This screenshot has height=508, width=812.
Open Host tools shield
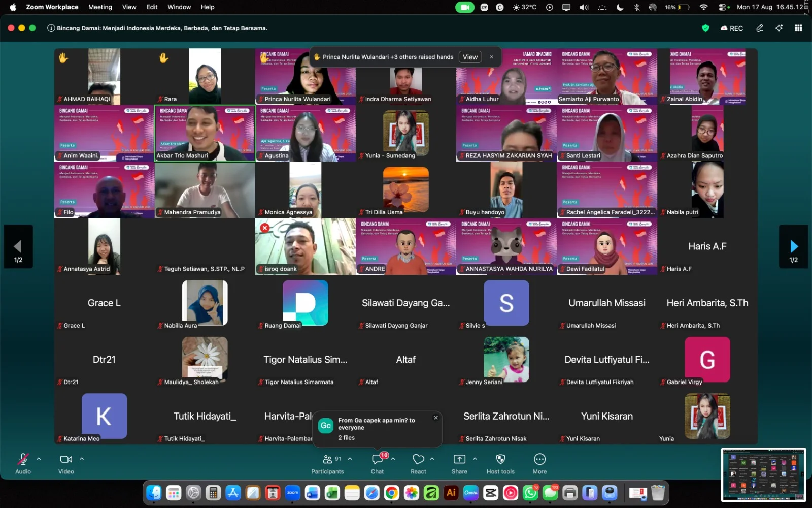(500, 464)
